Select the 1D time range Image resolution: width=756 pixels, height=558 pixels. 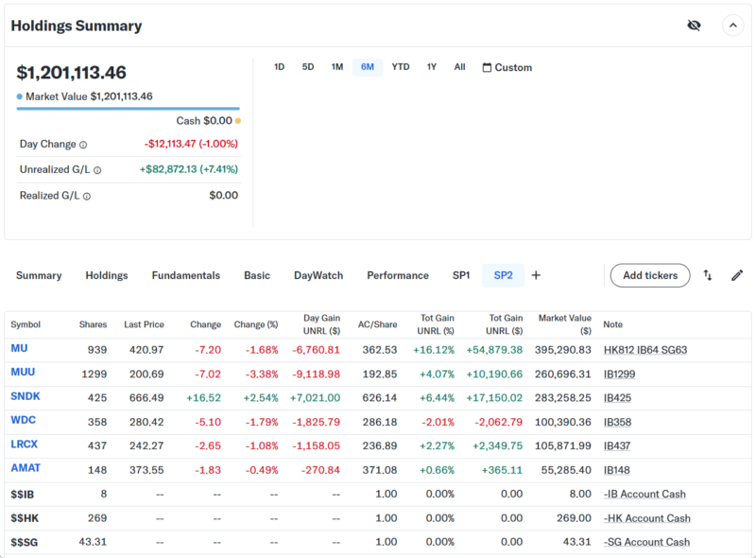click(x=279, y=67)
